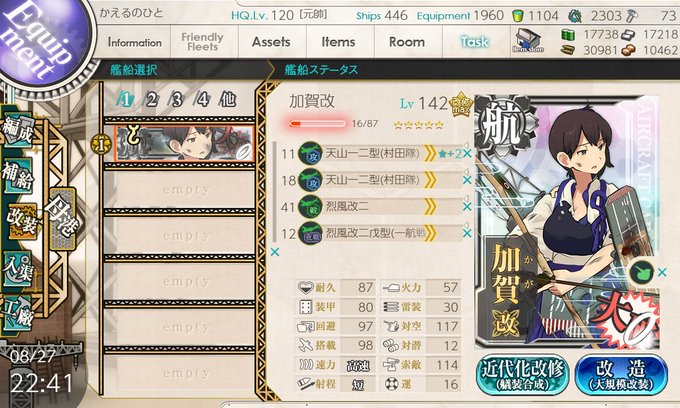This screenshot has height=408, width=680.
Task: Return to home port via 母港 button
Action: pyautogui.click(x=63, y=219)
